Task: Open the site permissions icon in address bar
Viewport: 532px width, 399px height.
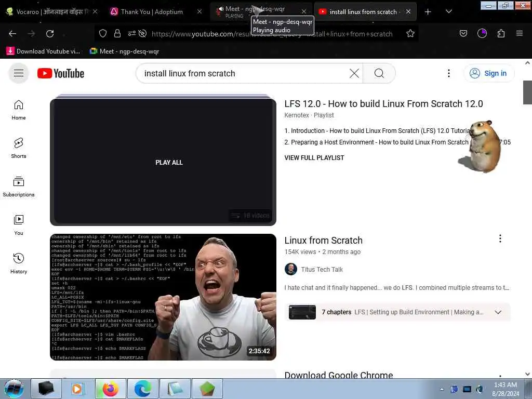Action: click(x=131, y=33)
